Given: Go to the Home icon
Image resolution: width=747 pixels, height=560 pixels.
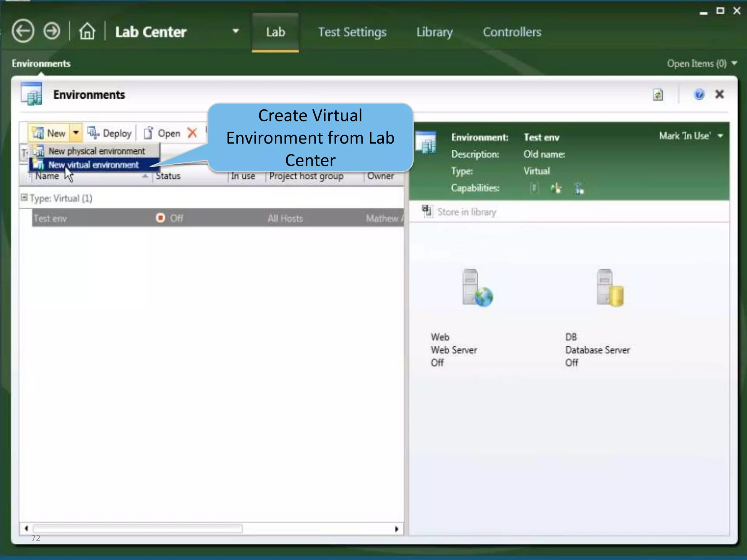Looking at the screenshot, I should [x=87, y=31].
